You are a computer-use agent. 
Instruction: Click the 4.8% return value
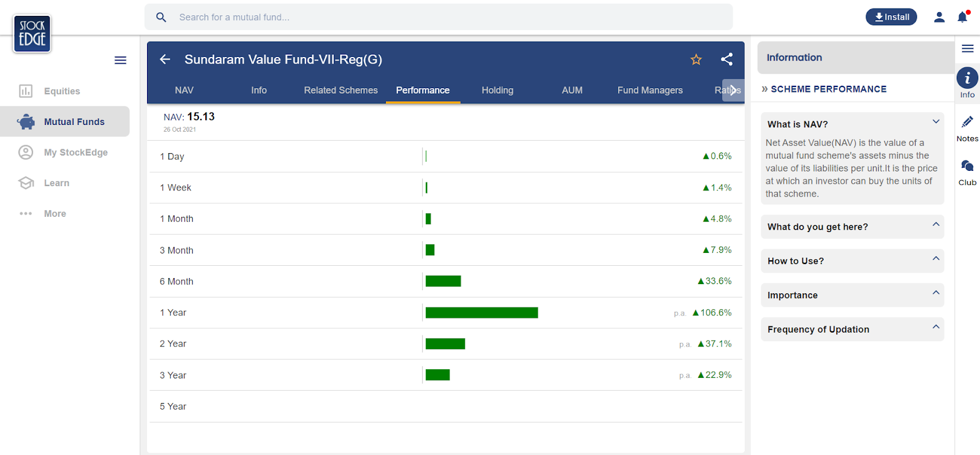[721, 219]
